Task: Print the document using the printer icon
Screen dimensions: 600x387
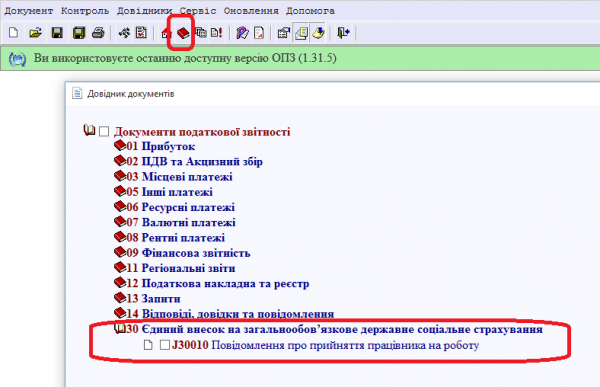Action: [98, 33]
